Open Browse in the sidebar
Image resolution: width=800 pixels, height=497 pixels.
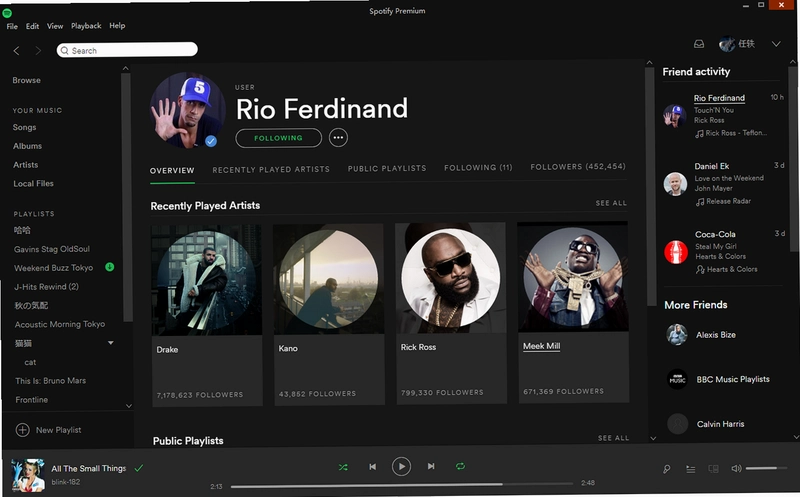point(27,80)
